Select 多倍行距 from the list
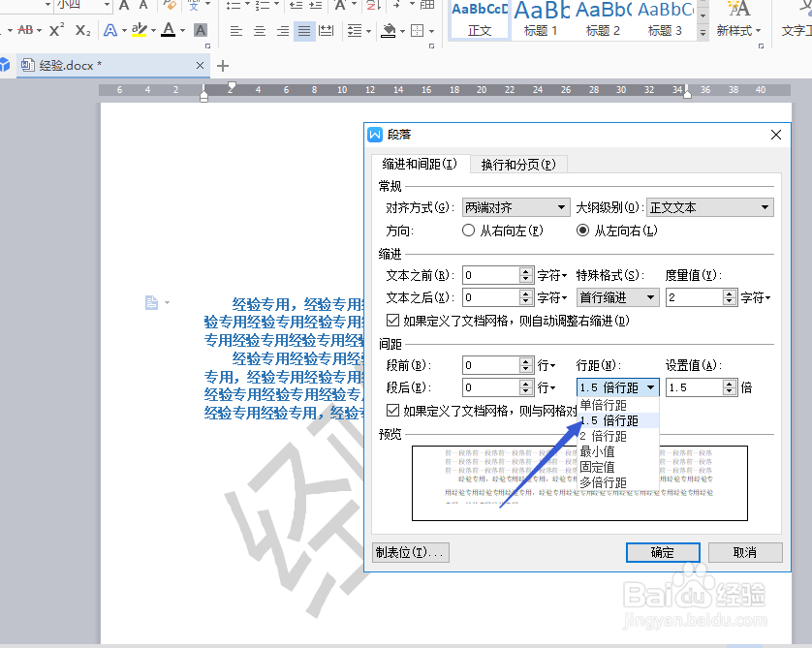 coord(618,483)
